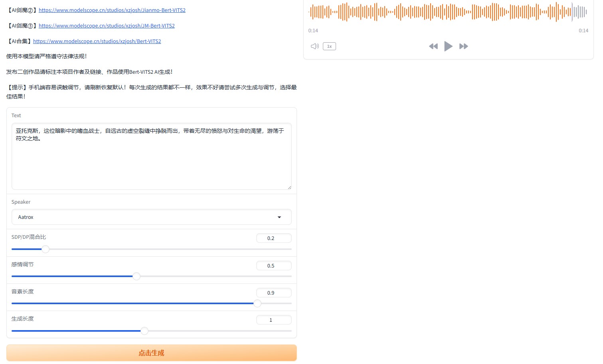The width and height of the screenshot is (603, 364).
Task: Click the 0:14 total duration label
Action: click(583, 31)
